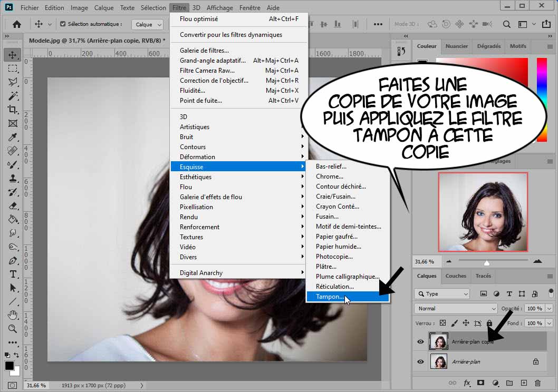Select the Type tool
This screenshot has height=392, width=558.
[x=13, y=274]
